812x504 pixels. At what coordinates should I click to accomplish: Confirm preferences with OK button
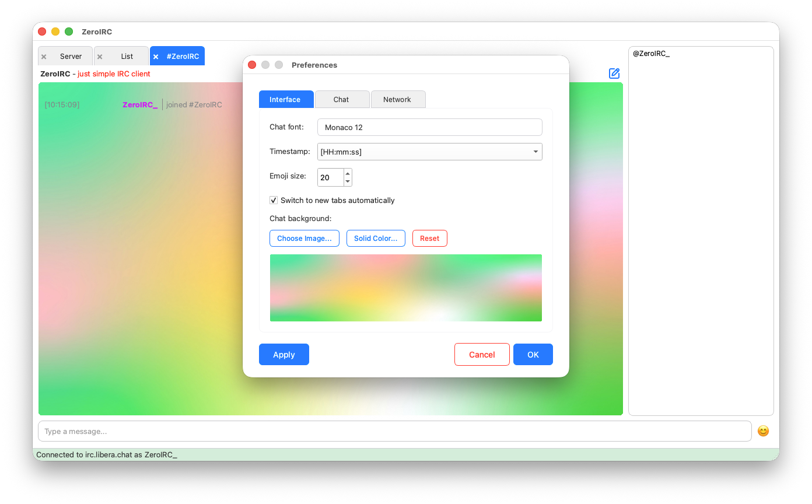(533, 355)
